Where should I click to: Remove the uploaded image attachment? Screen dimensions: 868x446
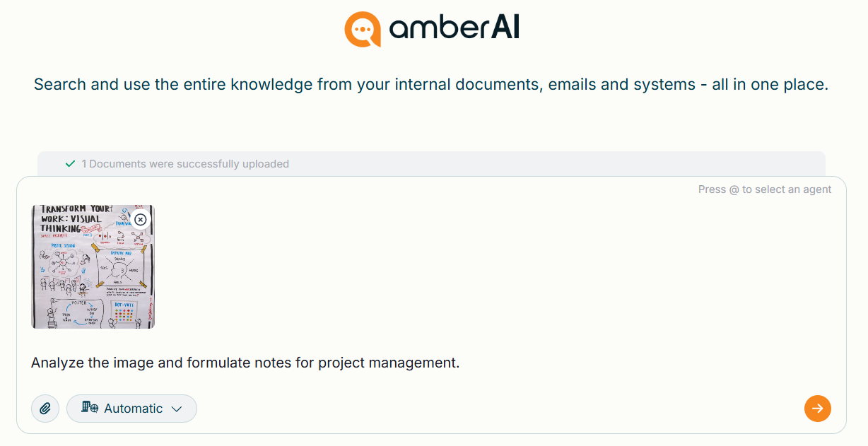coord(141,219)
